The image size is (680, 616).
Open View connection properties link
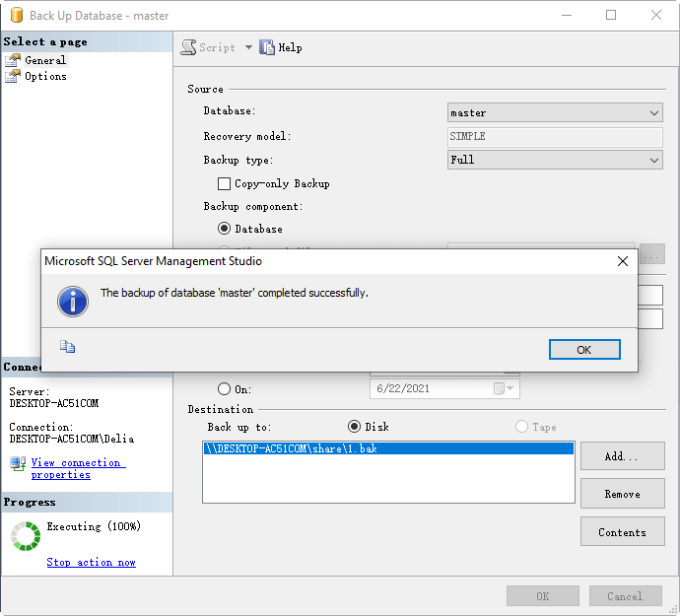[78, 468]
